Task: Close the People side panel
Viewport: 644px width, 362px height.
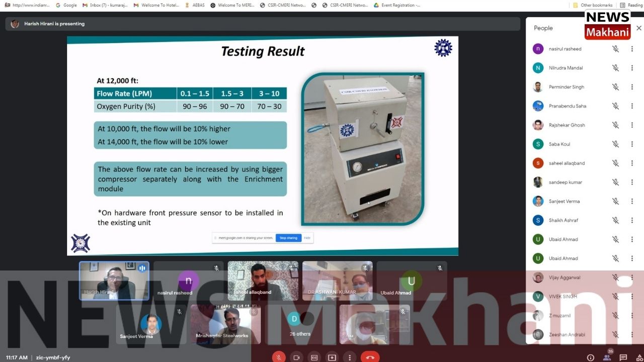Action: pyautogui.click(x=638, y=28)
